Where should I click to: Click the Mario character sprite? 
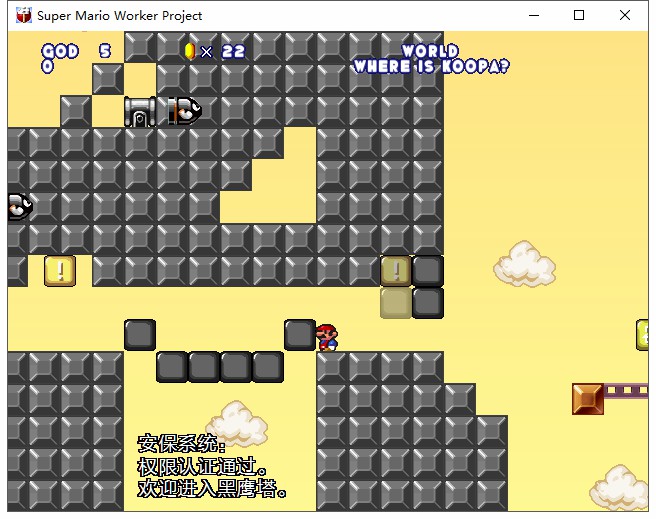(x=327, y=337)
